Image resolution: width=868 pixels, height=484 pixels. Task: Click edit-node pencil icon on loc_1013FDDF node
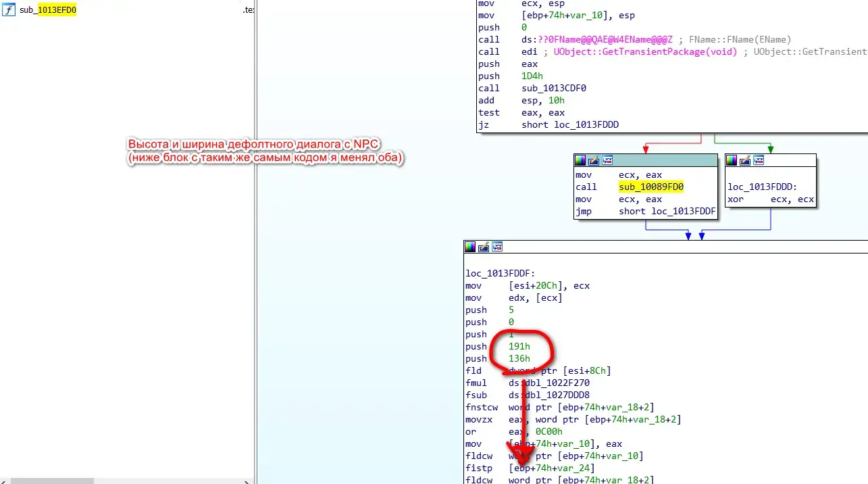484,247
